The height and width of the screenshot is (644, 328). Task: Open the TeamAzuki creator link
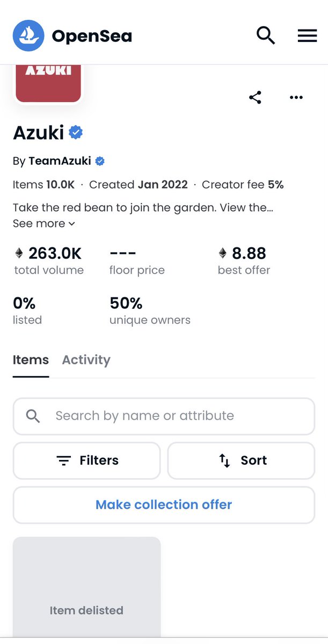60,161
